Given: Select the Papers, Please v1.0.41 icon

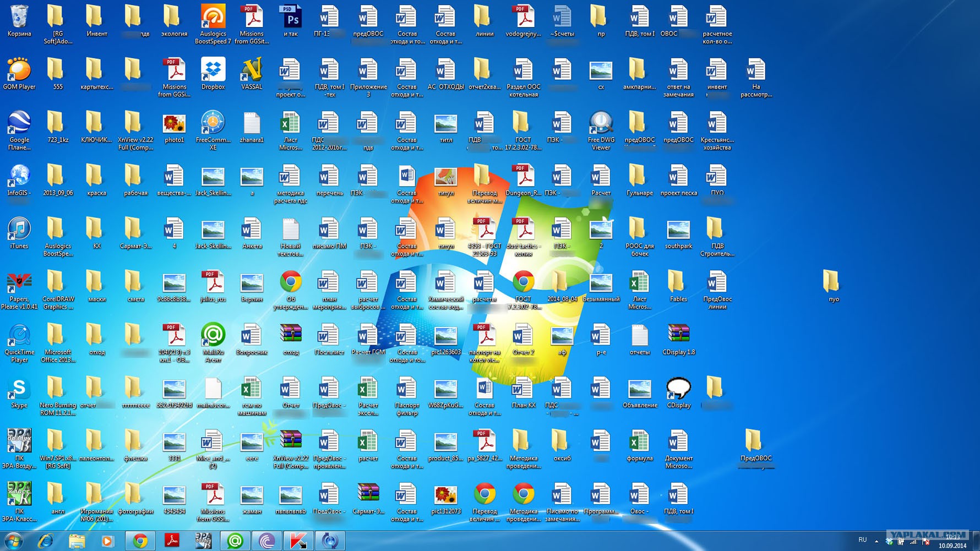Looking at the screenshot, I should (19, 290).
